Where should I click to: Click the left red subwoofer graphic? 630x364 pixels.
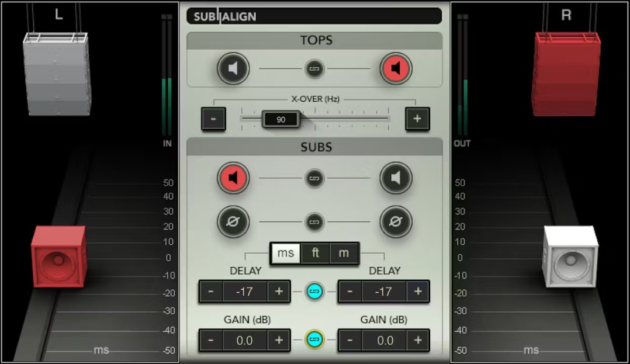(58, 257)
